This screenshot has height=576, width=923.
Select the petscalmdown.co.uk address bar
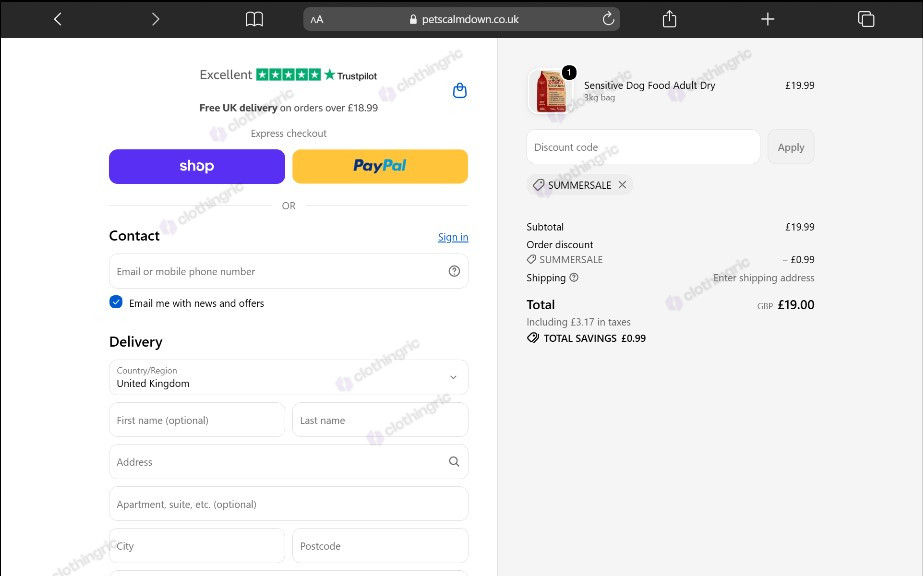click(462, 19)
